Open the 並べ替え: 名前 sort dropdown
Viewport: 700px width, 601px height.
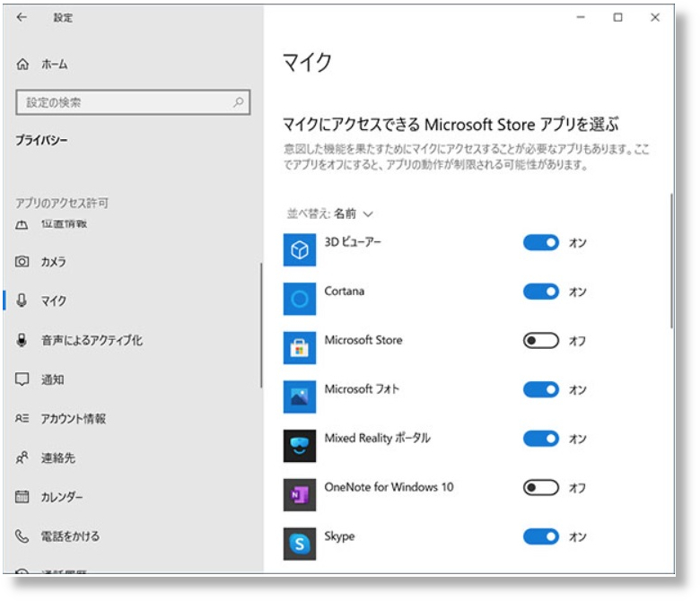click(329, 213)
